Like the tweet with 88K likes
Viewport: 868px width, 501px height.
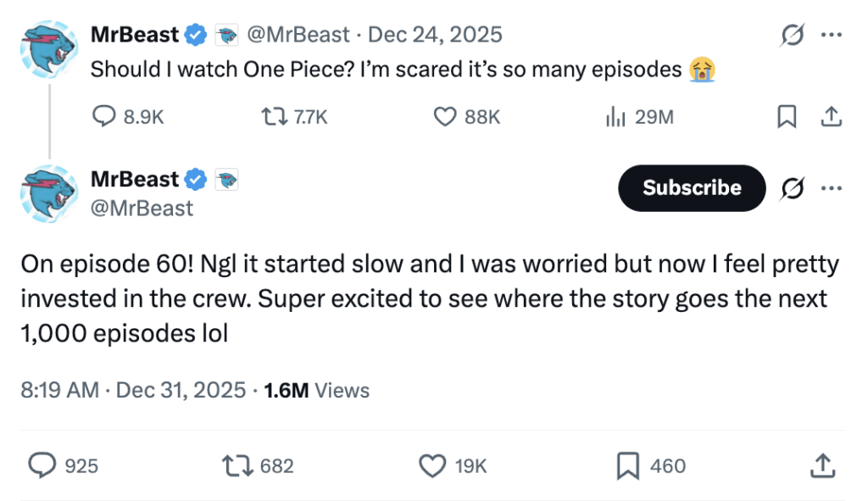(x=446, y=117)
